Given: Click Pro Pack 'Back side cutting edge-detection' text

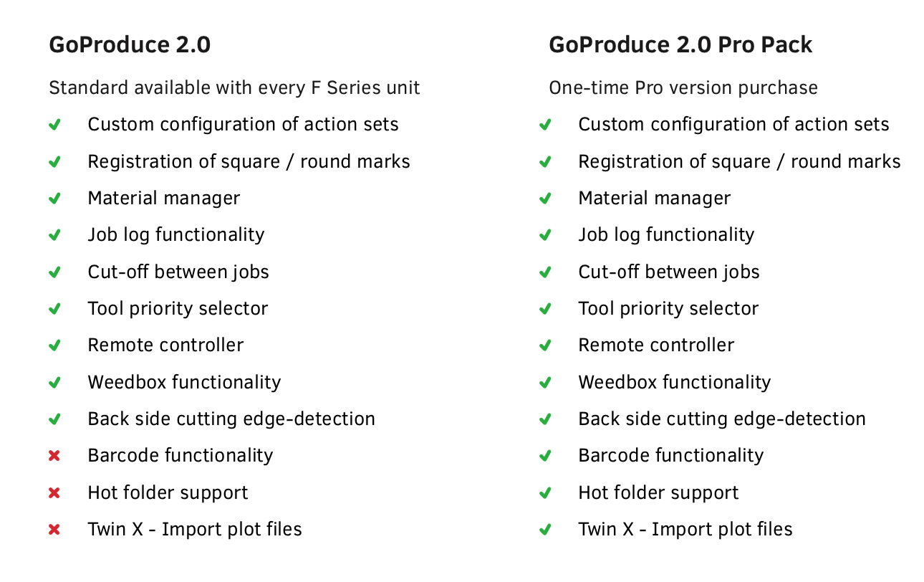Looking at the screenshot, I should coord(722,419).
